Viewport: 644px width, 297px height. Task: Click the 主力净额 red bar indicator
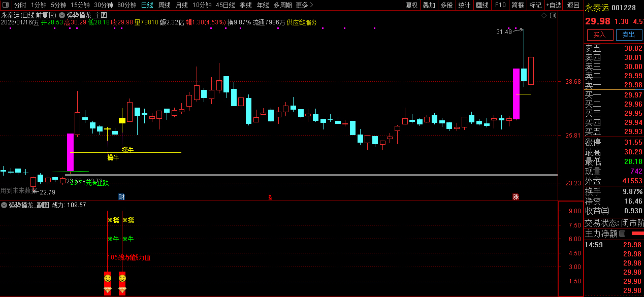[637, 234]
